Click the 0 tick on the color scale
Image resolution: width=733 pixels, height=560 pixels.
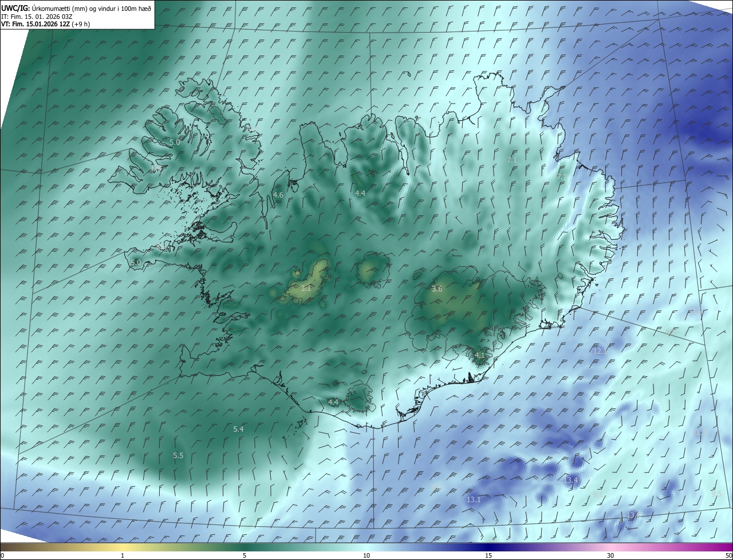pos(2,555)
